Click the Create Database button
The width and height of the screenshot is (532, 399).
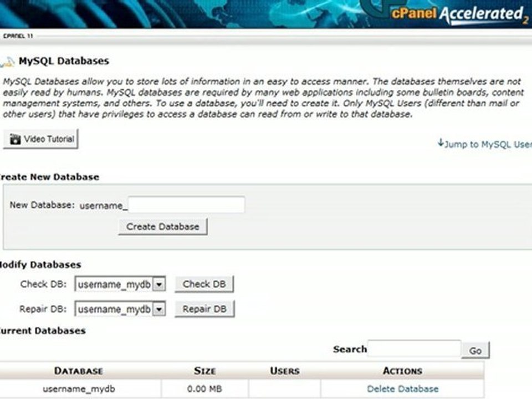coord(163,227)
